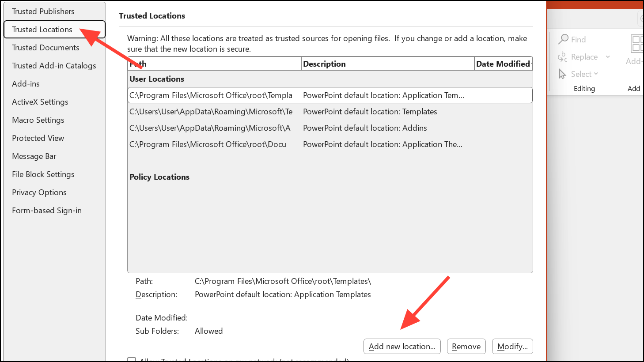Click the Date Modified sort arrow
The height and width of the screenshot is (362, 644).
click(531, 64)
